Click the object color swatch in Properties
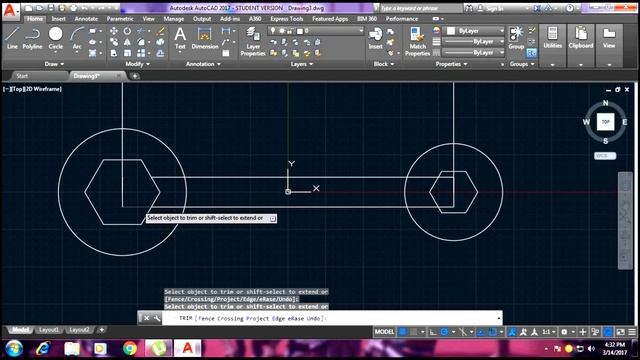 pos(451,31)
